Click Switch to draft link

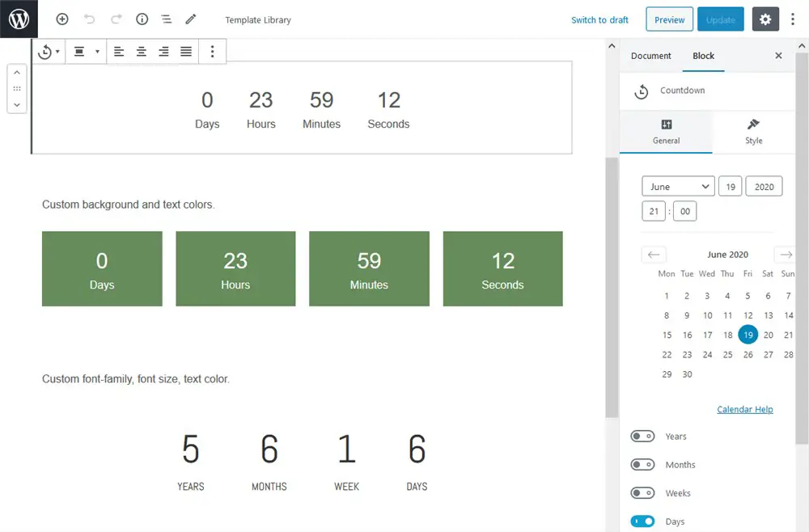tap(599, 20)
